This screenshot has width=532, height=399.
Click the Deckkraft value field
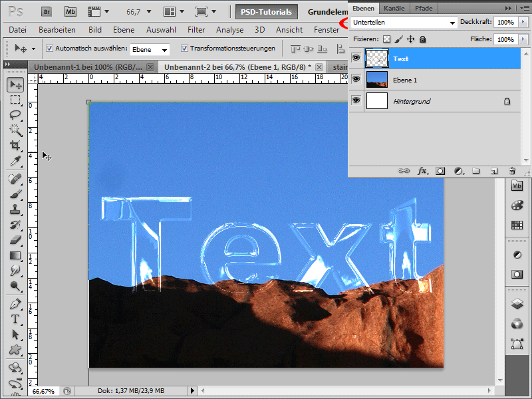pyautogui.click(x=505, y=23)
